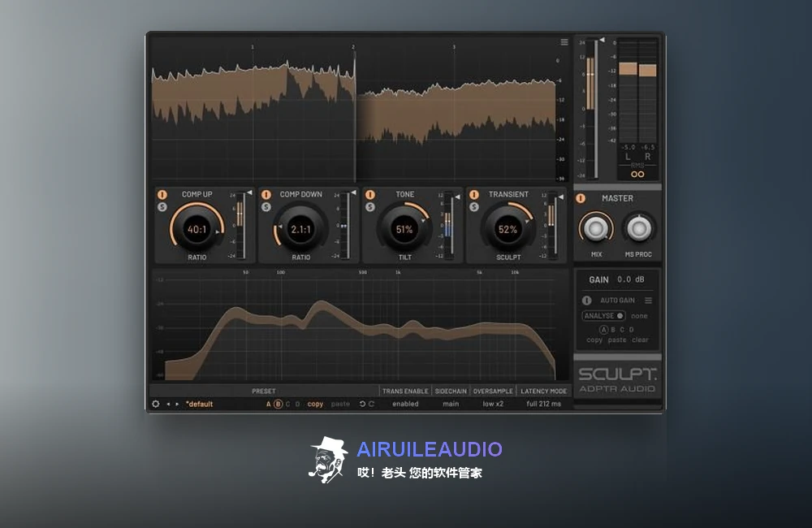Open the *default preset name dropdown
The width and height of the screenshot is (812, 528).
(200, 405)
